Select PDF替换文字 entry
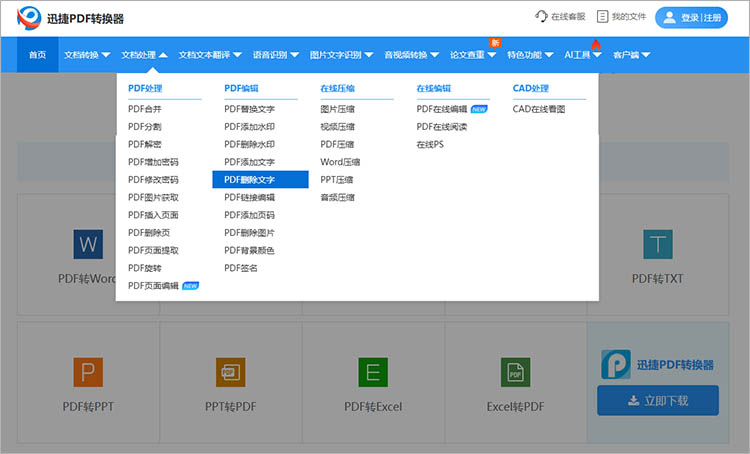 (249, 109)
